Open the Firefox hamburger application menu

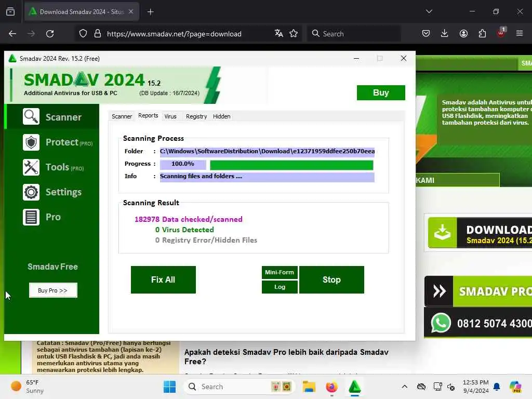click(520, 33)
